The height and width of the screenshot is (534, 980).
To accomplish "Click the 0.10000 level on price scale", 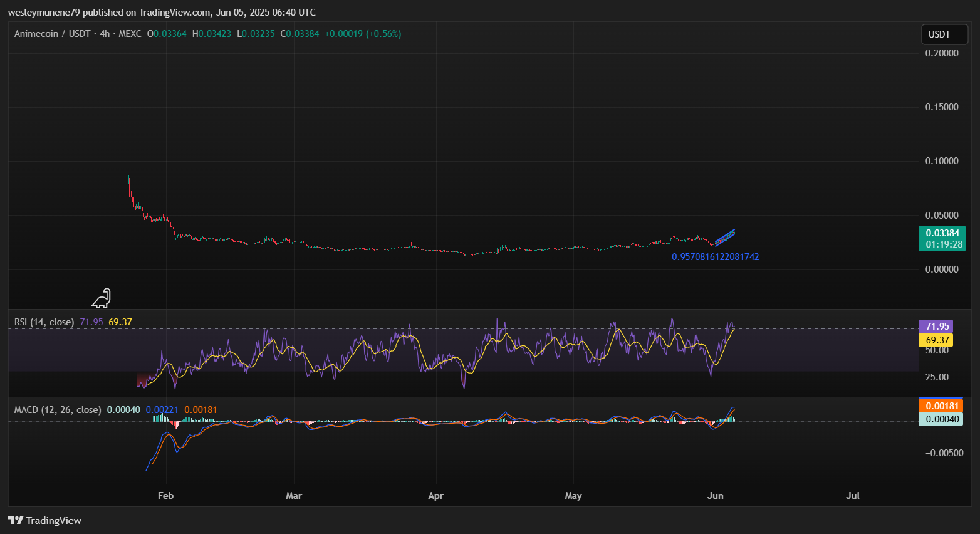I will [941, 161].
